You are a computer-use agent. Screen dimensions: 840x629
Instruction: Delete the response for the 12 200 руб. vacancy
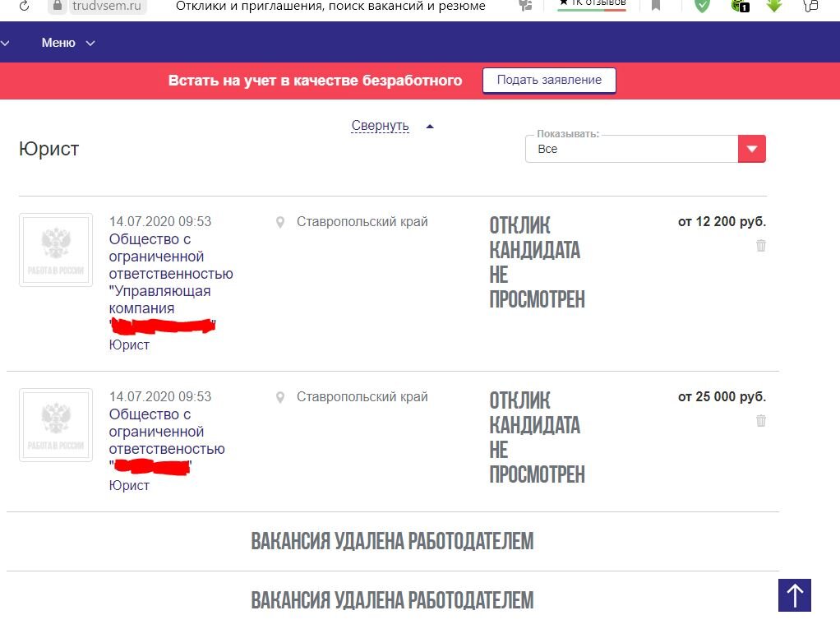click(760, 246)
